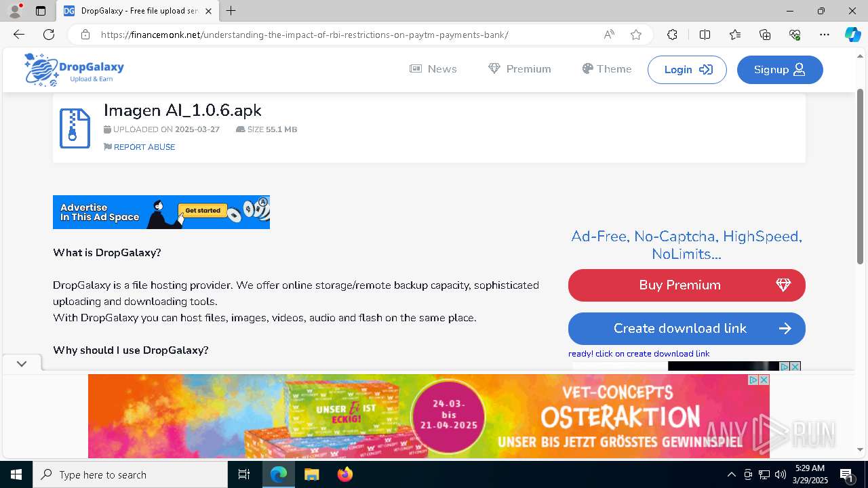Viewport: 868px width, 488px height.
Task: Click the page vertical scrollbar thumb
Action: [860, 176]
